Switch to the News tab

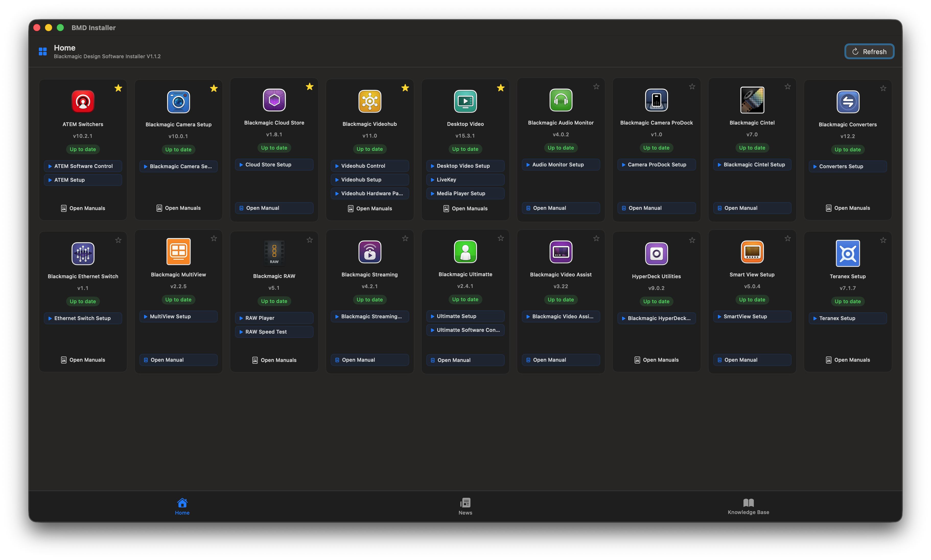point(465,506)
